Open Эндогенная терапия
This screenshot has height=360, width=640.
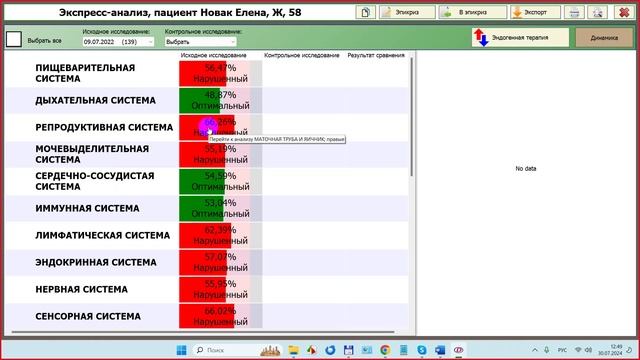point(520,38)
